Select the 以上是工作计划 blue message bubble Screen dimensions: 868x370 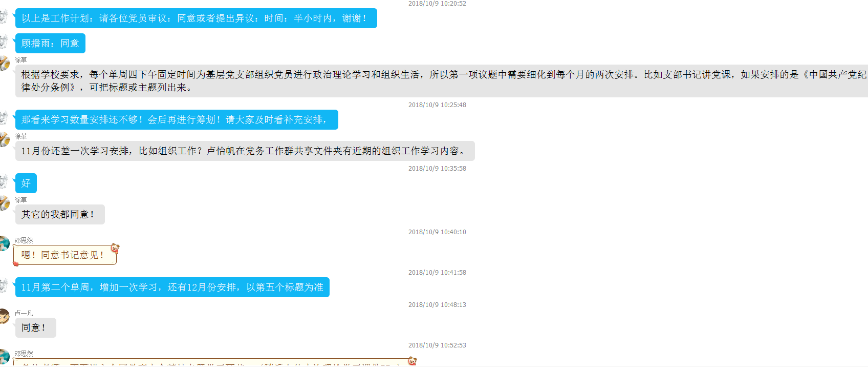196,18
